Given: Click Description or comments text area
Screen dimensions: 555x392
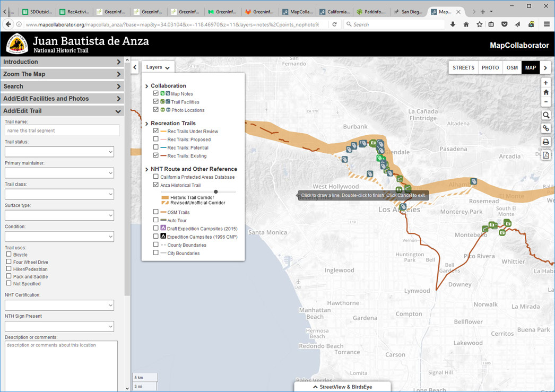Looking at the screenshot, I should coord(61,366).
